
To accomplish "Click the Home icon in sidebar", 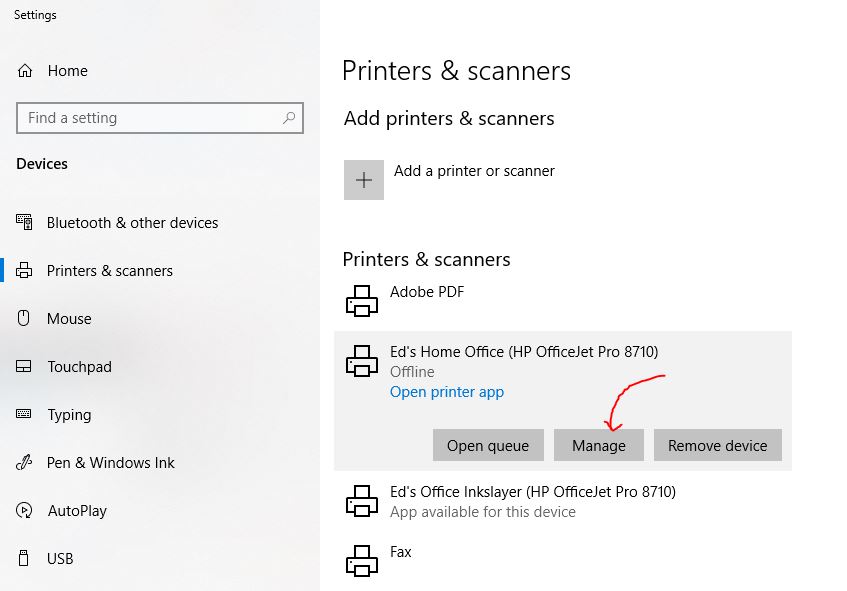I will point(25,71).
